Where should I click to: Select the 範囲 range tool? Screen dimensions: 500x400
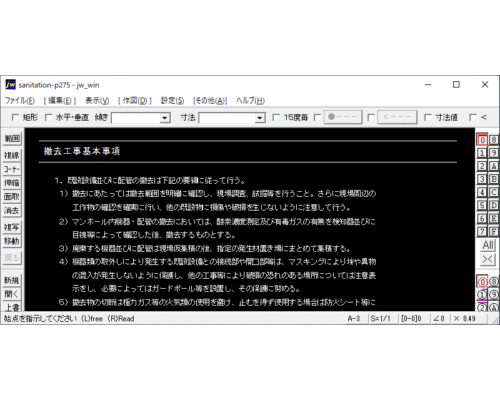click(12, 138)
